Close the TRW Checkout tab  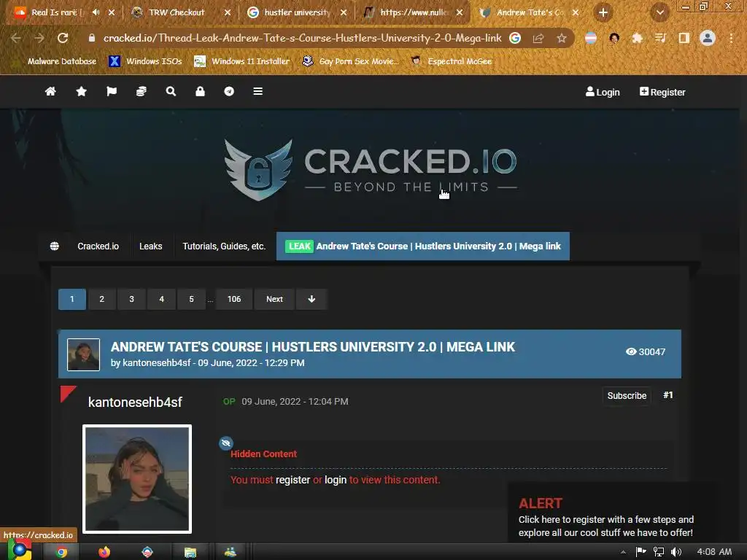(228, 12)
